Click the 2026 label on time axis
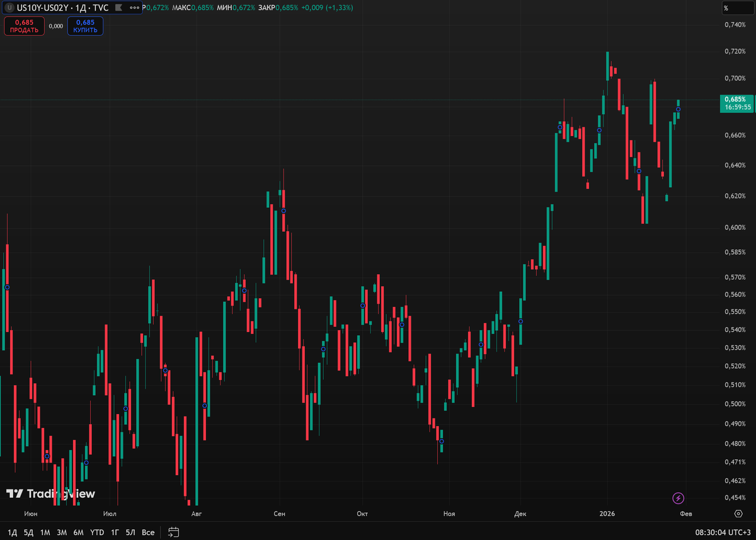 (607, 514)
